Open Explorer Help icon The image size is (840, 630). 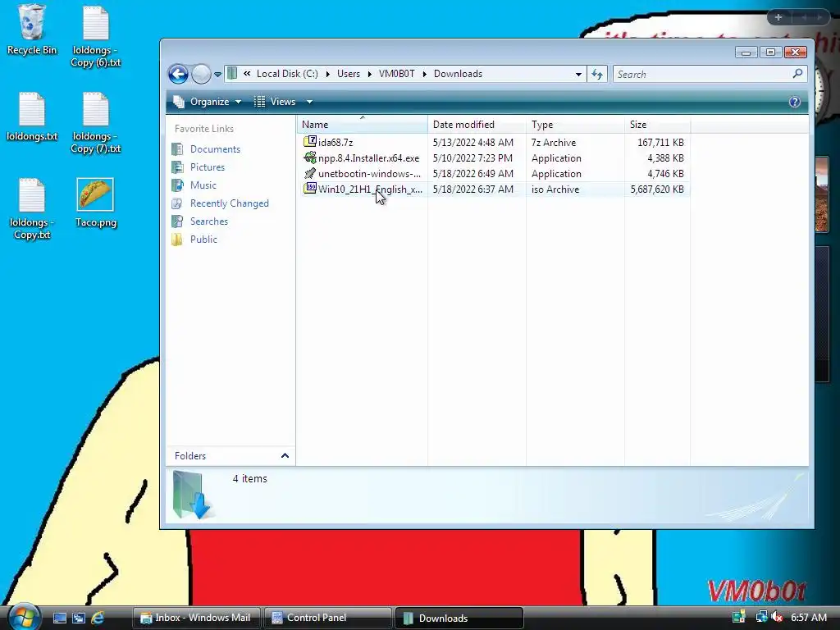pos(794,102)
